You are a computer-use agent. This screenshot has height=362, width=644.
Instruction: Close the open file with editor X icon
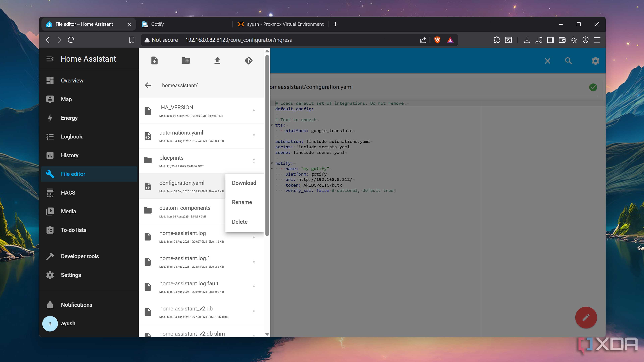(x=548, y=61)
